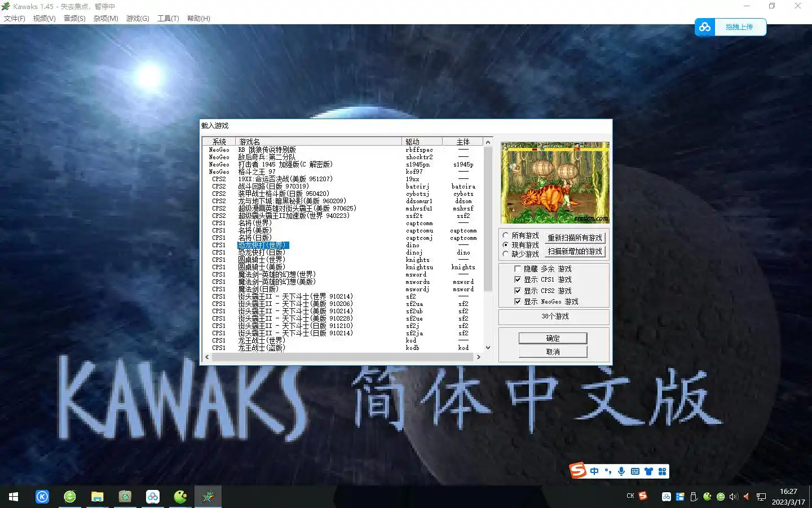Select the 所有游戏 radio button

506,235
